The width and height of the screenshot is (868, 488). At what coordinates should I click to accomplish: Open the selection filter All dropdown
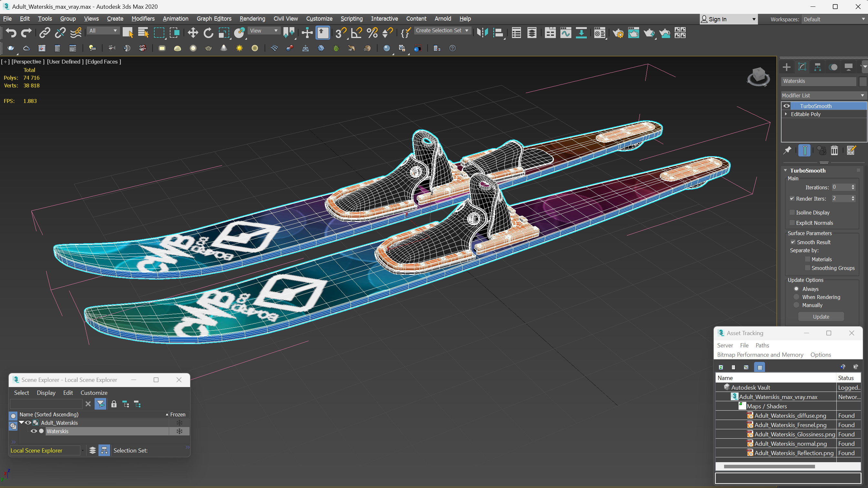103,31
